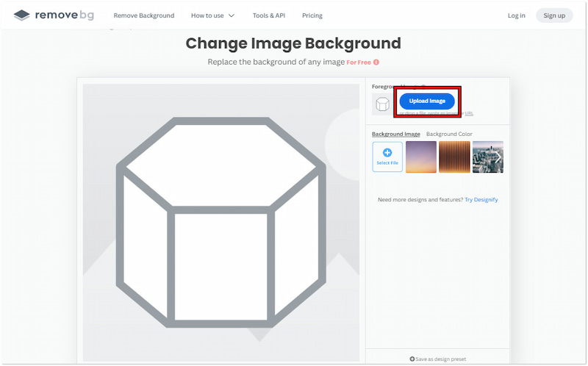Click the hexagon preview image canvas
Image resolution: width=588 pixels, height=366 pixels.
pyautogui.click(x=221, y=222)
